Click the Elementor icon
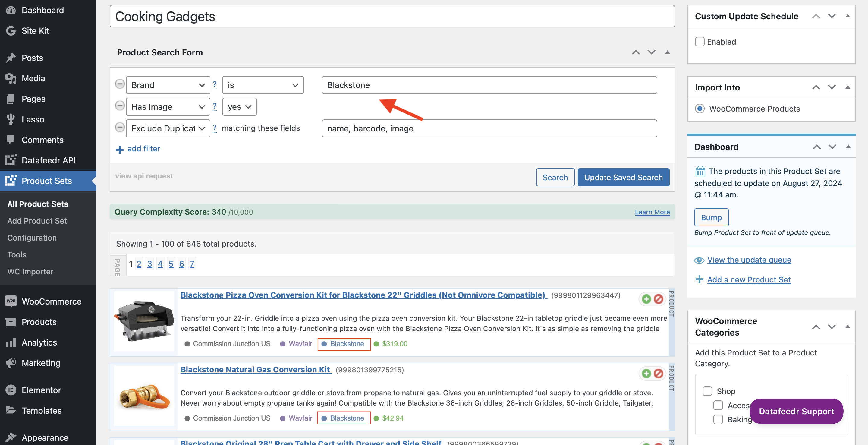 coord(11,390)
